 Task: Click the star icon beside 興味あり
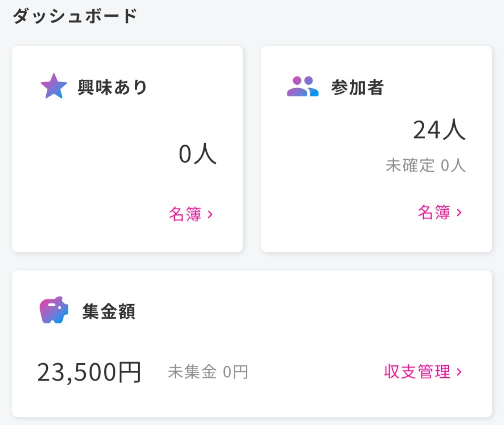point(54,86)
